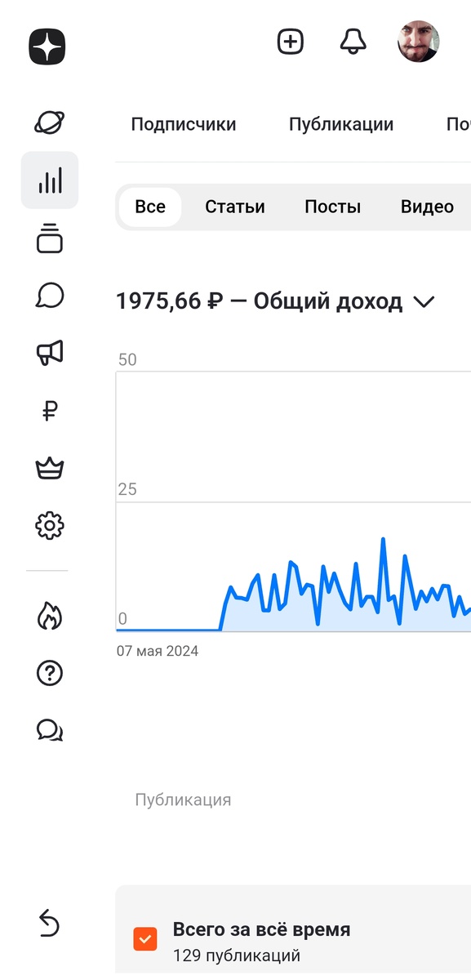Open the publications stack icon in sidebar

click(48, 239)
